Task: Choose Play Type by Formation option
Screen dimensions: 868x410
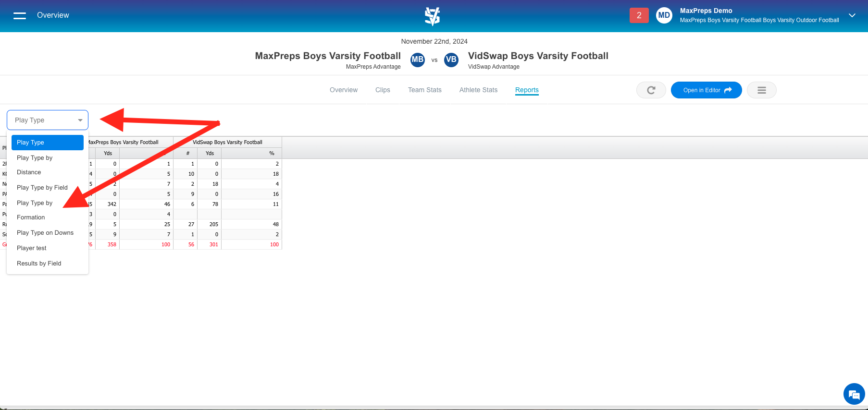Action: pos(48,210)
